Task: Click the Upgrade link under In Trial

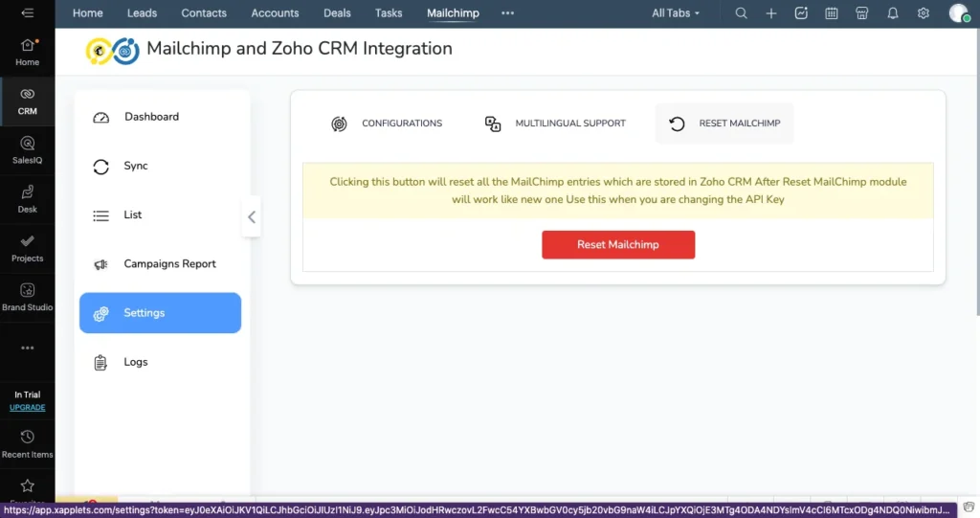Action: click(28, 407)
